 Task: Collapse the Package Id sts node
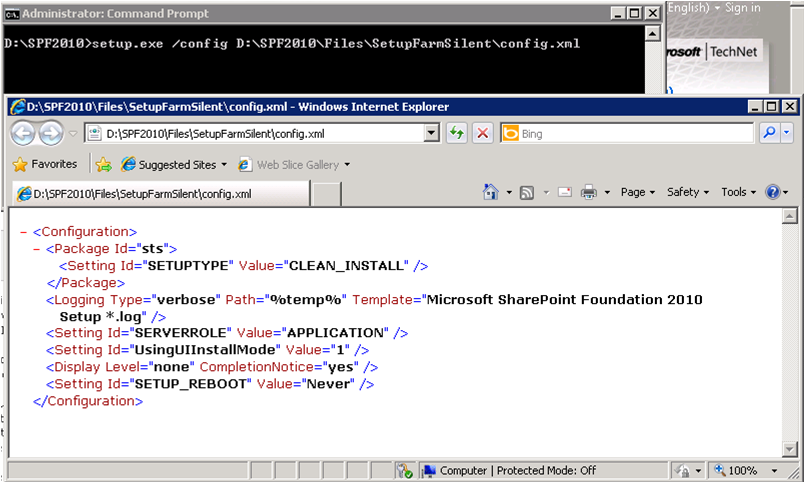pyautogui.click(x=37, y=249)
